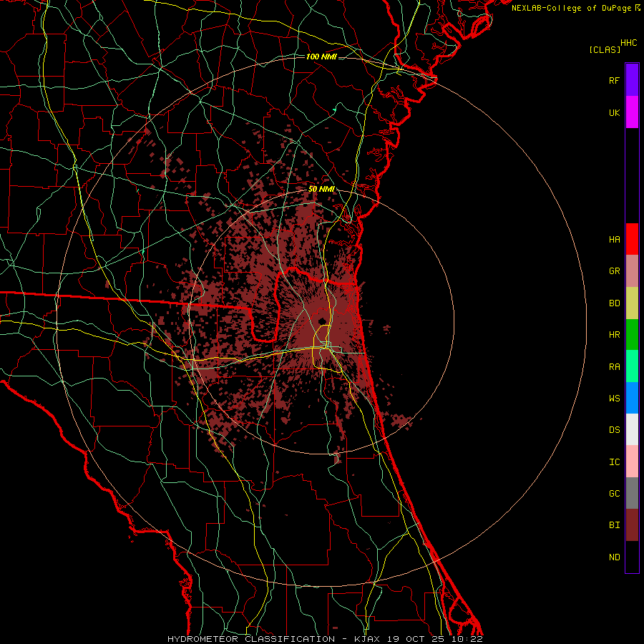
Task: Click the 'IC' legend label
Action: coord(614,462)
